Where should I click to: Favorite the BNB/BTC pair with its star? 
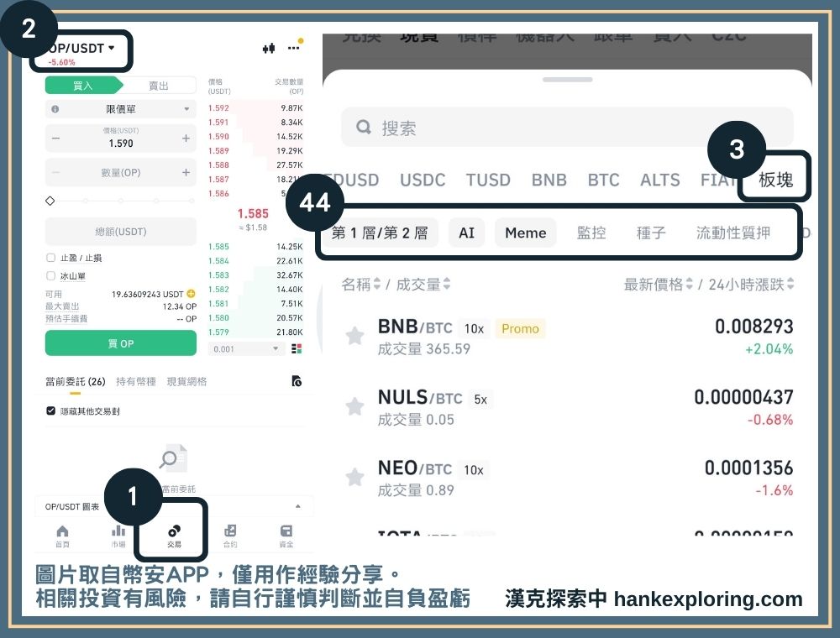coord(354,336)
